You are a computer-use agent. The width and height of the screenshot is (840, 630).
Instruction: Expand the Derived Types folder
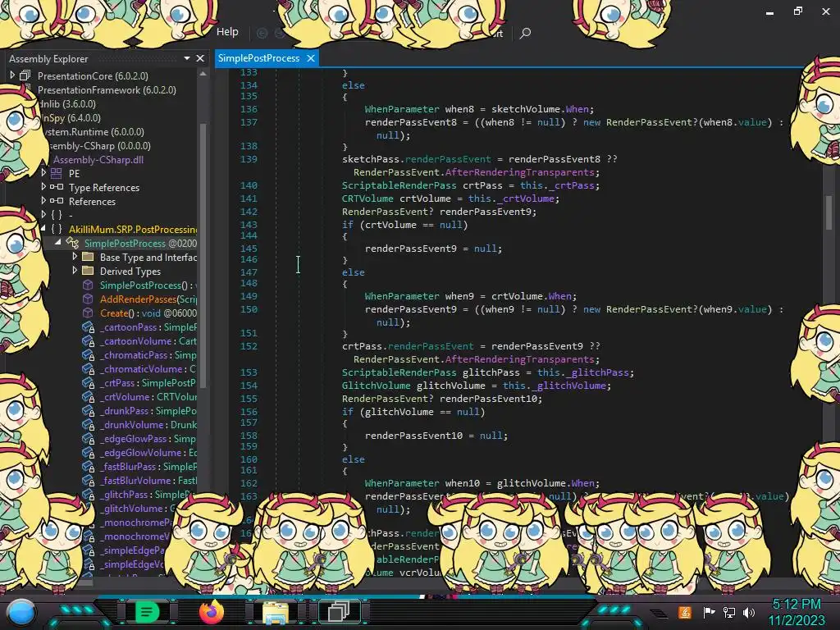(75, 271)
